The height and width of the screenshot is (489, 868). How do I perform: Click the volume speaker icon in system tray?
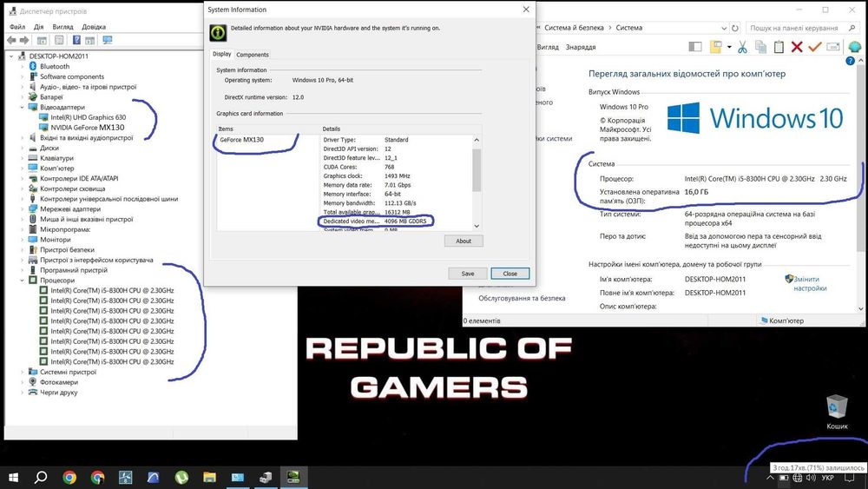pos(811,478)
